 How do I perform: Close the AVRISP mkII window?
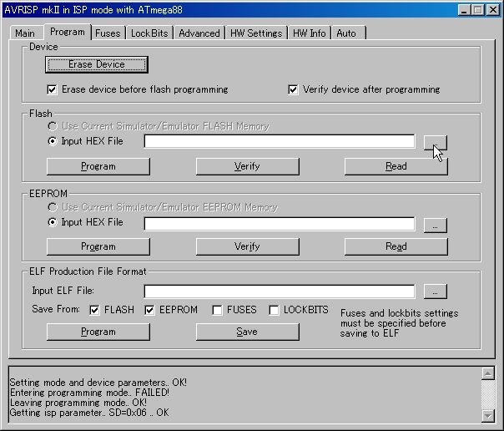tap(493, 10)
